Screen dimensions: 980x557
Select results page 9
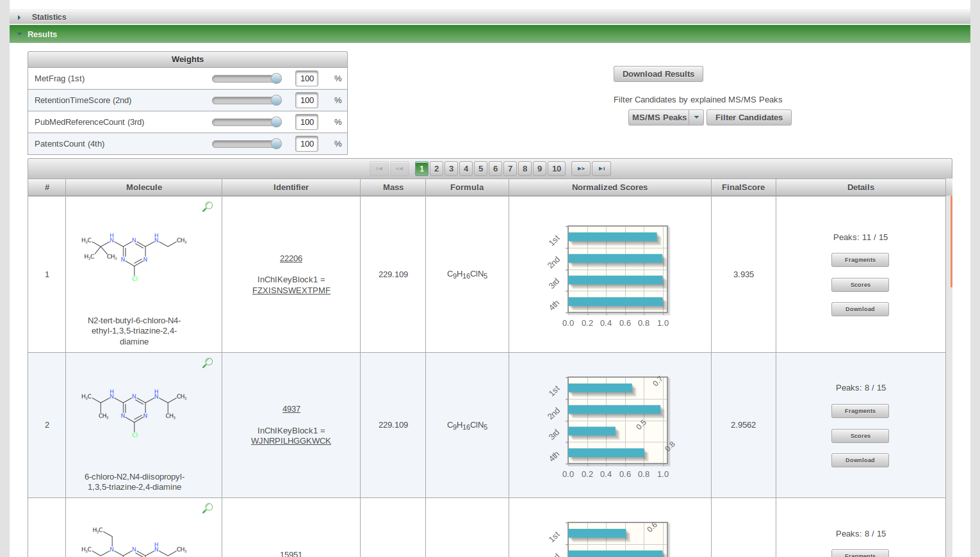[x=539, y=168]
